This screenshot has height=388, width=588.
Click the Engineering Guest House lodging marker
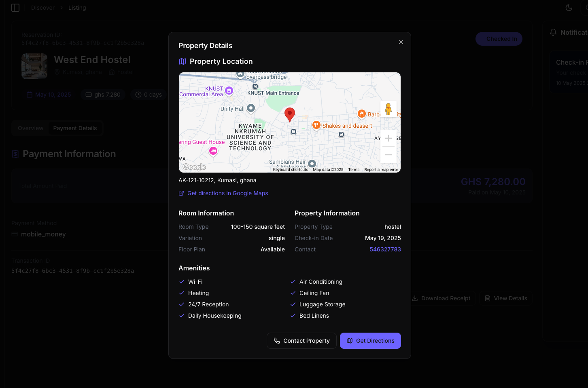tap(213, 151)
